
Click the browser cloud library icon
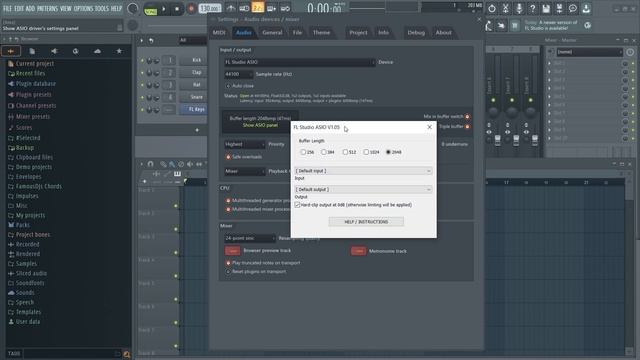[97, 51]
